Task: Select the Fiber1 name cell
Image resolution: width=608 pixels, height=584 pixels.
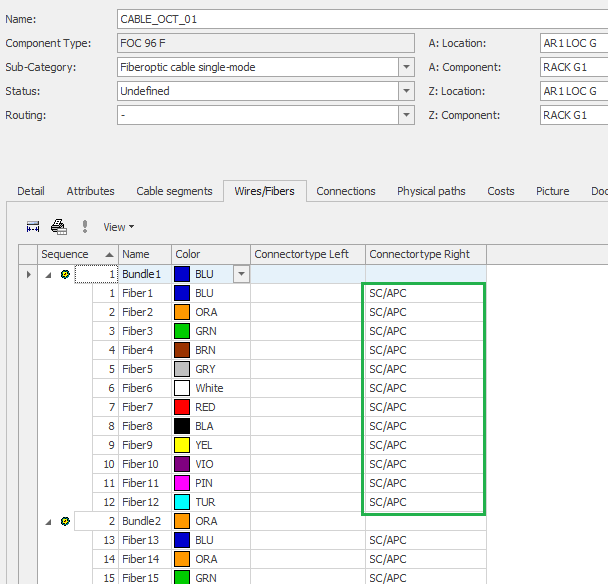Action: (145, 293)
